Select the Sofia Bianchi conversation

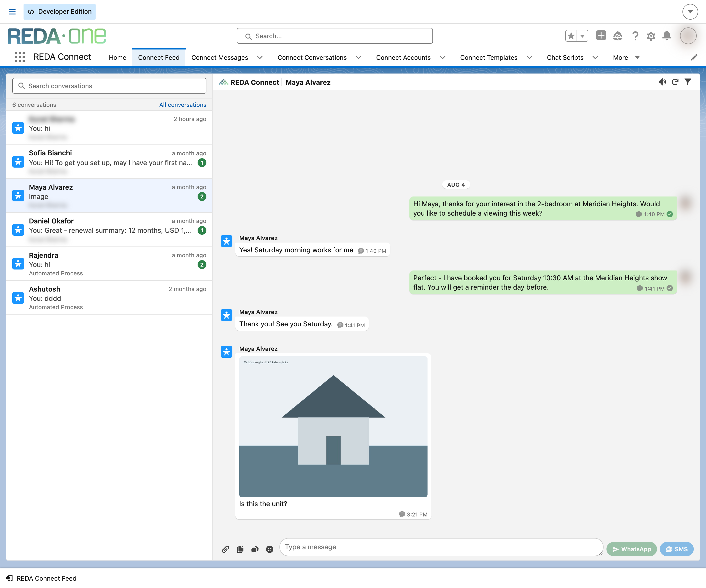109,162
